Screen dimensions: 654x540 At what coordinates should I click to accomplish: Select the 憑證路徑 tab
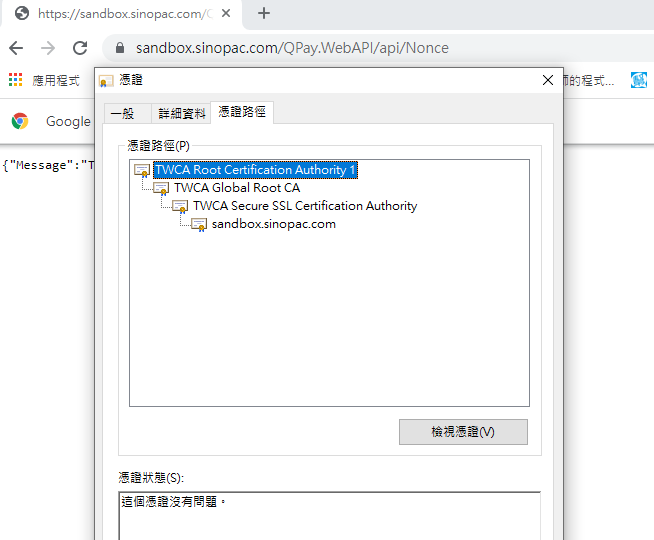pos(242,112)
